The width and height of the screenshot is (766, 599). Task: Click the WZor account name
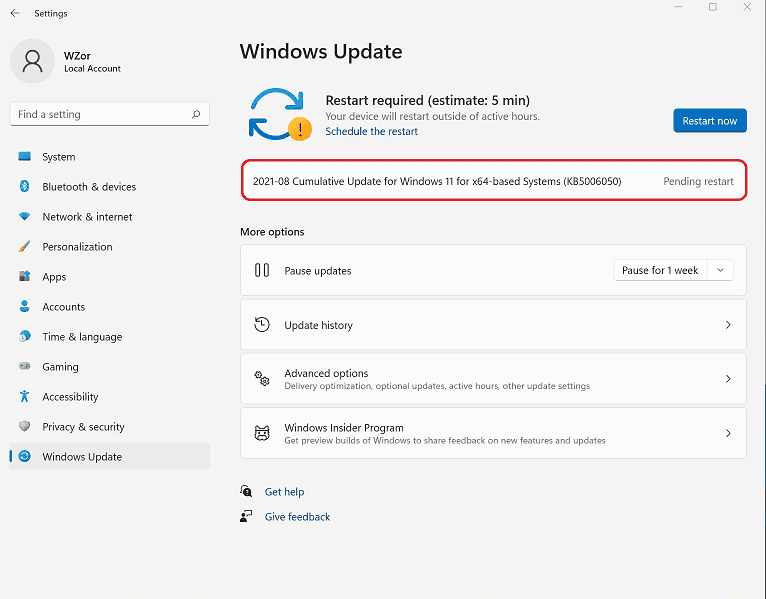point(77,56)
